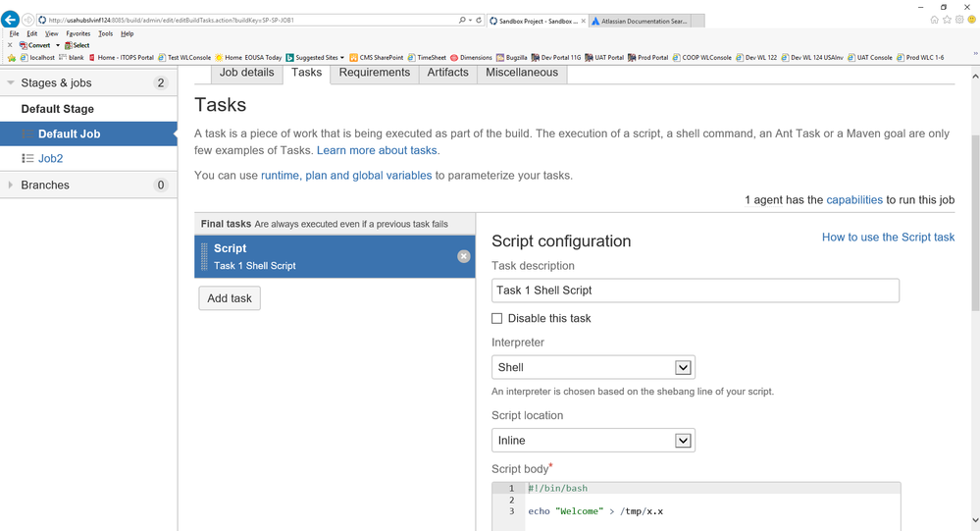Viewport: 980px width, 531px height.
Task: Open UAT Portal bookmark
Action: click(x=604, y=58)
